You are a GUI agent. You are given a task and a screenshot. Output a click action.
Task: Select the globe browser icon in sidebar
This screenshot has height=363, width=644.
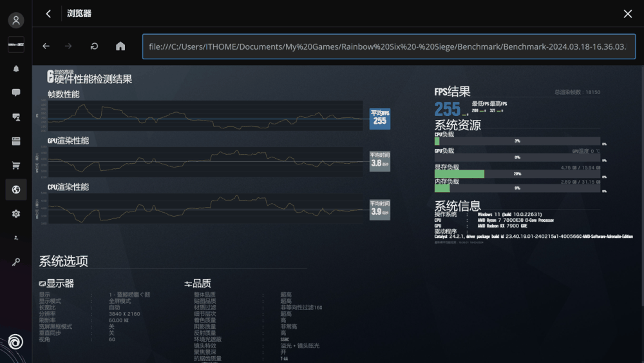coord(16,190)
